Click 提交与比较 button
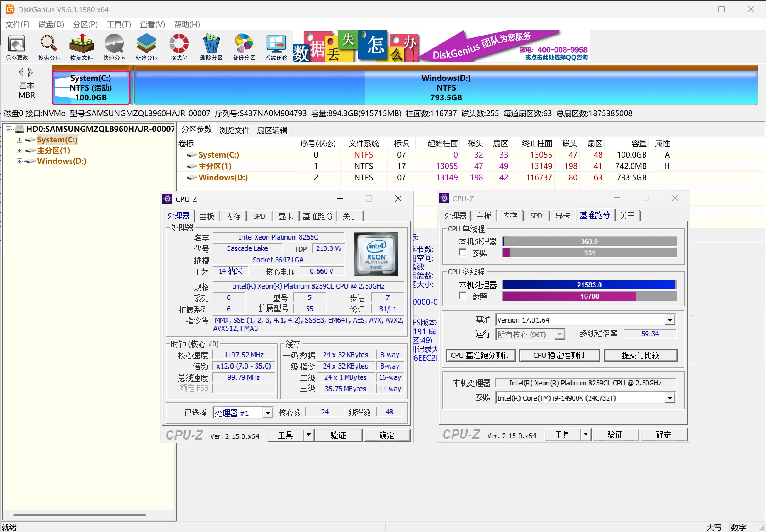The image size is (766, 532). (x=640, y=355)
